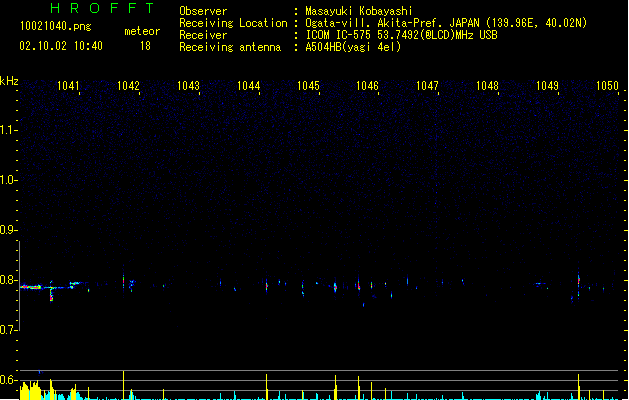
Task: Click the meteor count value 18
Action: coord(145,46)
